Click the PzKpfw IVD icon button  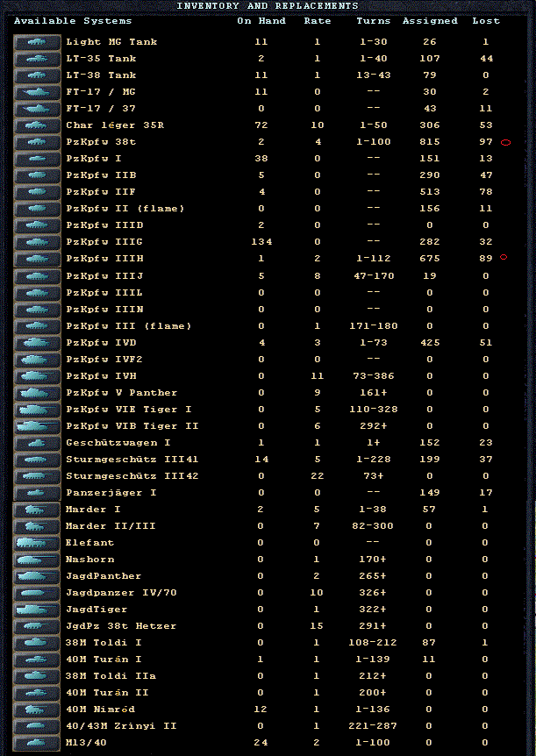click(38, 343)
